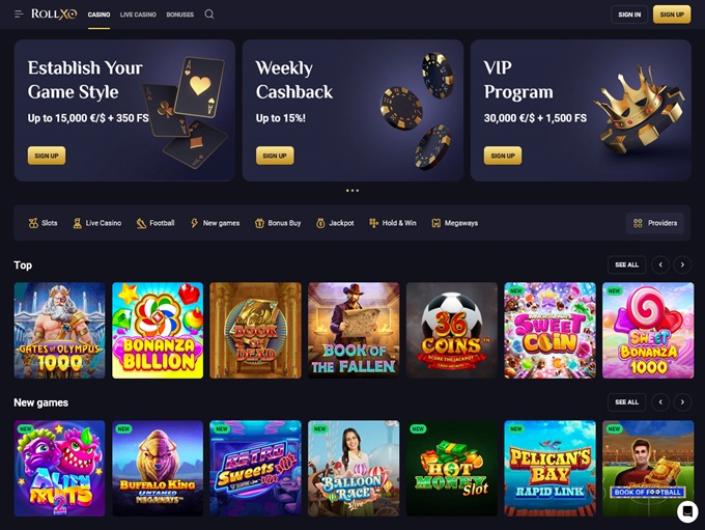Select the Bonus Buy category

coord(278,223)
